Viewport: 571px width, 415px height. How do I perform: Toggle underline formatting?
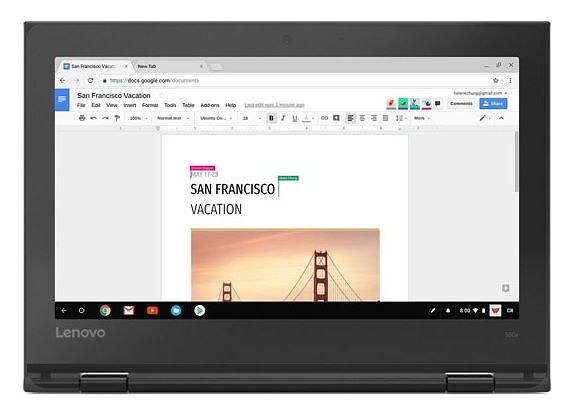click(x=295, y=118)
